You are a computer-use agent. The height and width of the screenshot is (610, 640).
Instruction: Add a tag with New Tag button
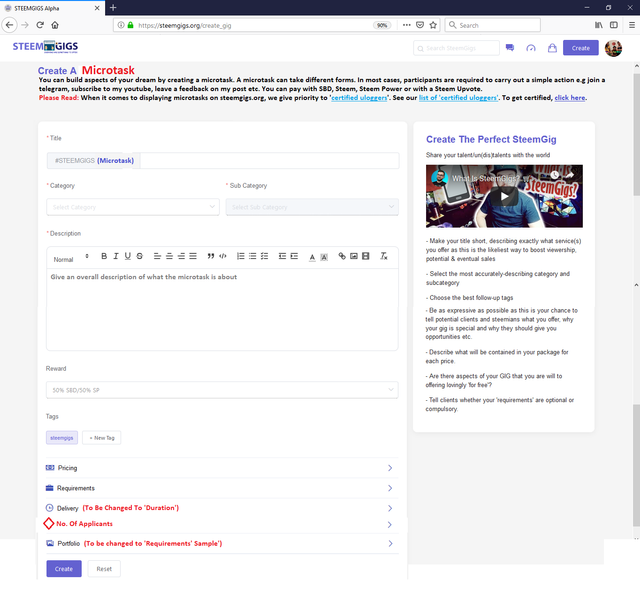click(x=102, y=438)
